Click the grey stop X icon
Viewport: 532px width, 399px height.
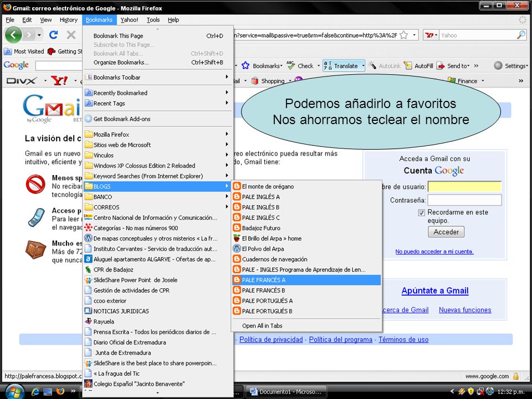71,34
